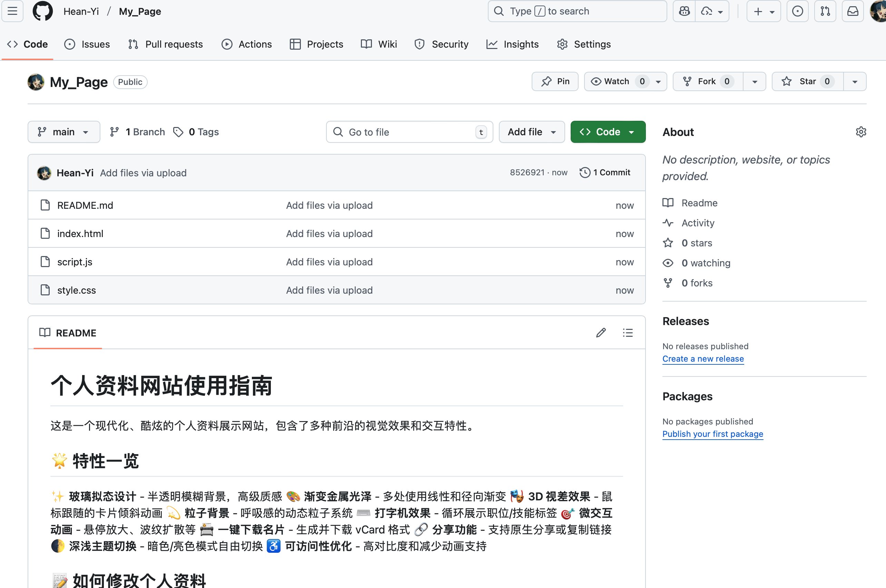The height and width of the screenshot is (588, 886).
Task: Open the Create a new release link
Action: 703,359
